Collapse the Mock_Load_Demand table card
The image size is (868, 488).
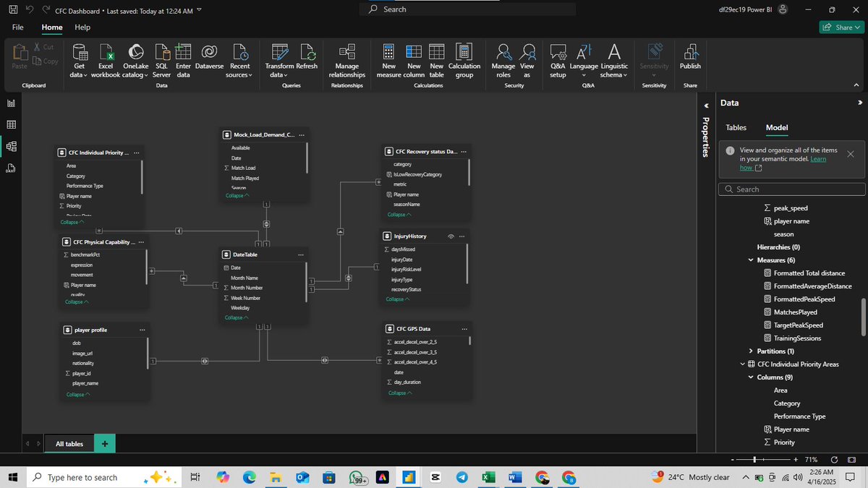[237, 195]
